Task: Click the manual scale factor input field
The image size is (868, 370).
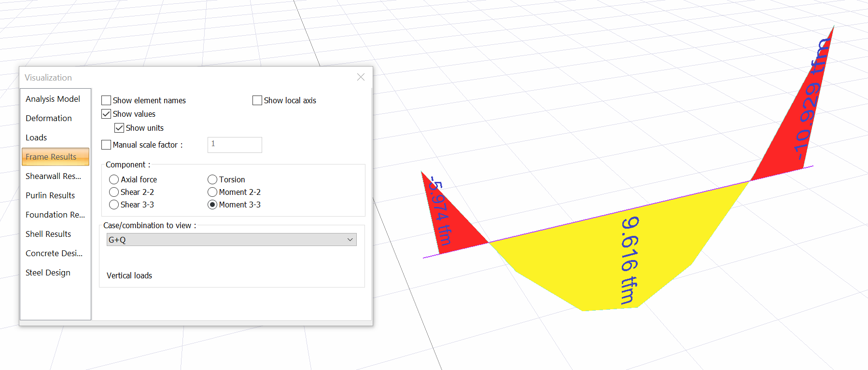Action: 235,145
